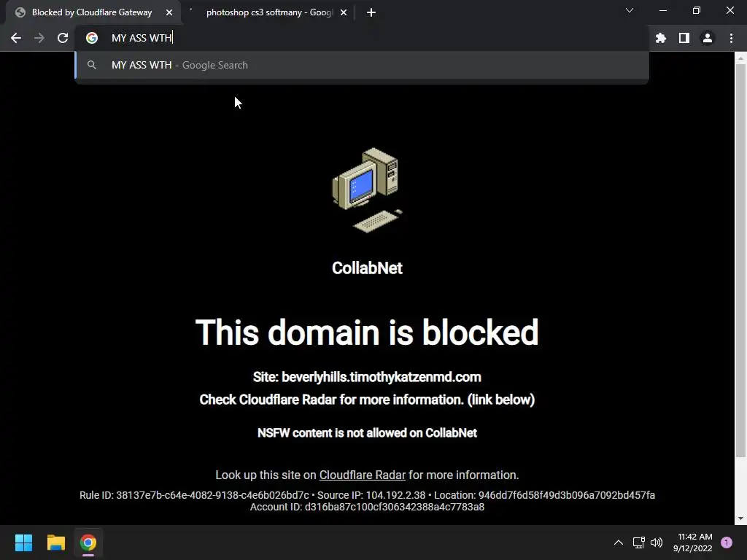The width and height of the screenshot is (747, 560).
Task: Open the Extensions puzzle icon
Action: [x=661, y=38]
